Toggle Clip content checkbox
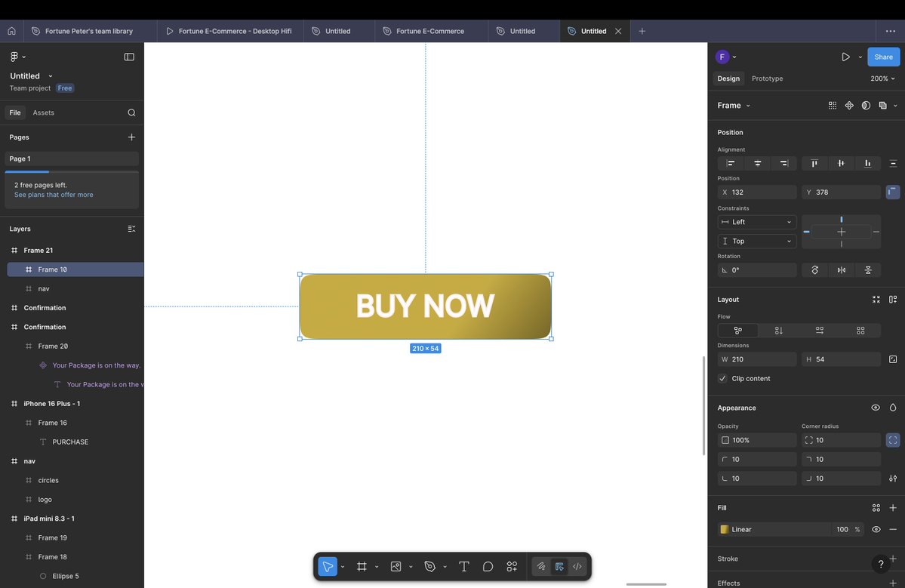The image size is (905, 588). click(722, 378)
